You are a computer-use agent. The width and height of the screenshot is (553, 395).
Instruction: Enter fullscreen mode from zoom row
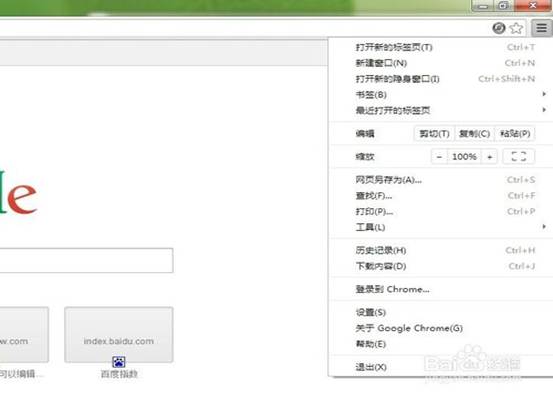point(518,156)
